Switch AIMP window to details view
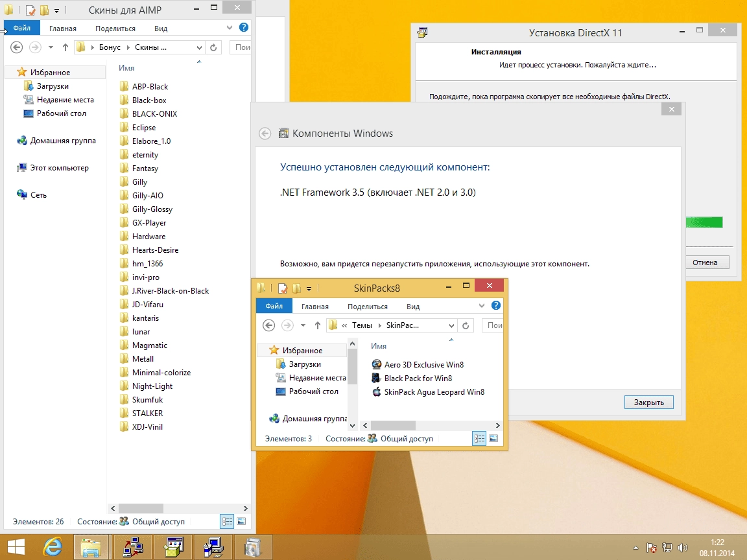 point(227,521)
